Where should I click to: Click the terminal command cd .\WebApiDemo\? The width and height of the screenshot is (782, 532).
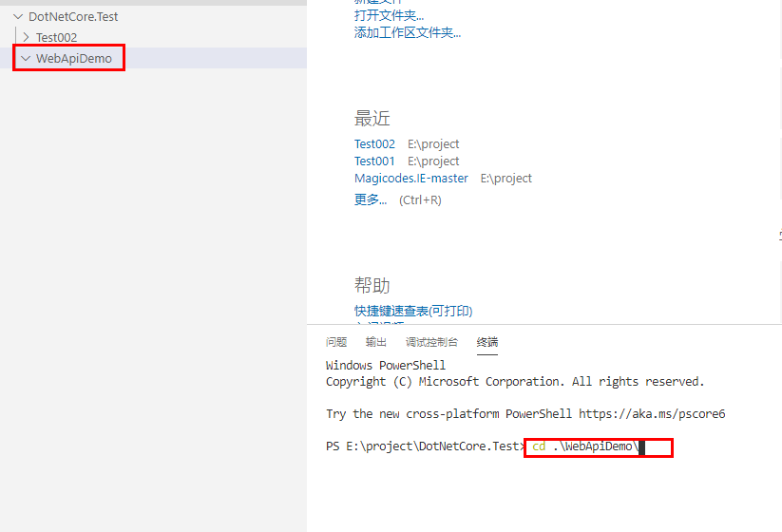coord(585,446)
